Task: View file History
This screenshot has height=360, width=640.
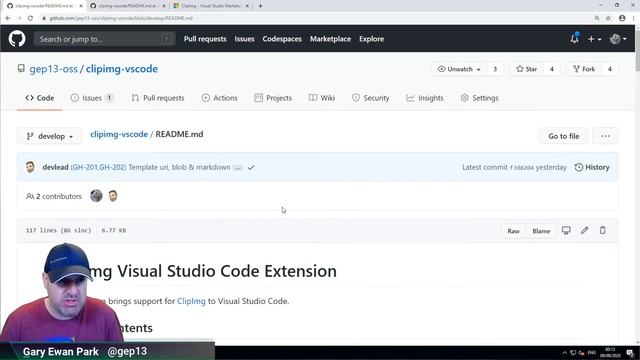Action: pos(592,167)
